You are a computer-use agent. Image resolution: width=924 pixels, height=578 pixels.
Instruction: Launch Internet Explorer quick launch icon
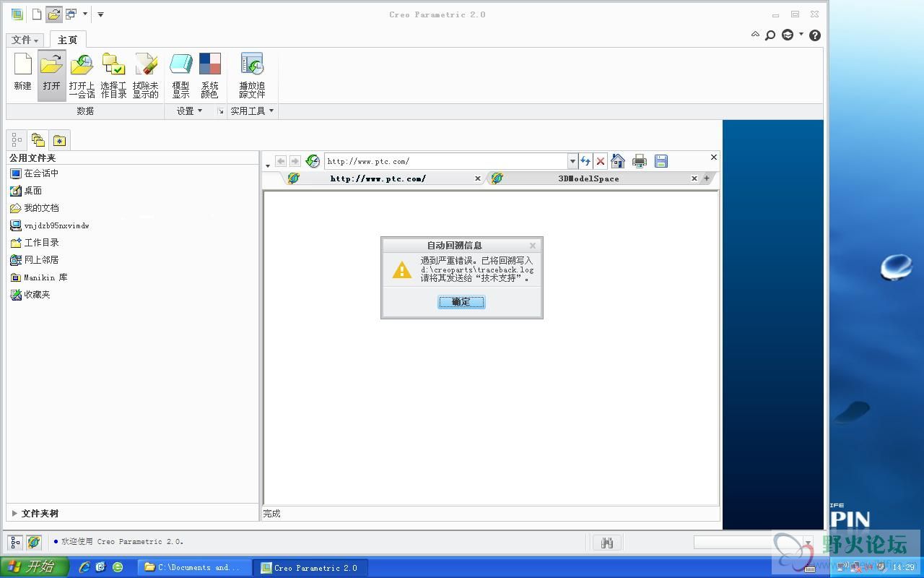tap(84, 567)
